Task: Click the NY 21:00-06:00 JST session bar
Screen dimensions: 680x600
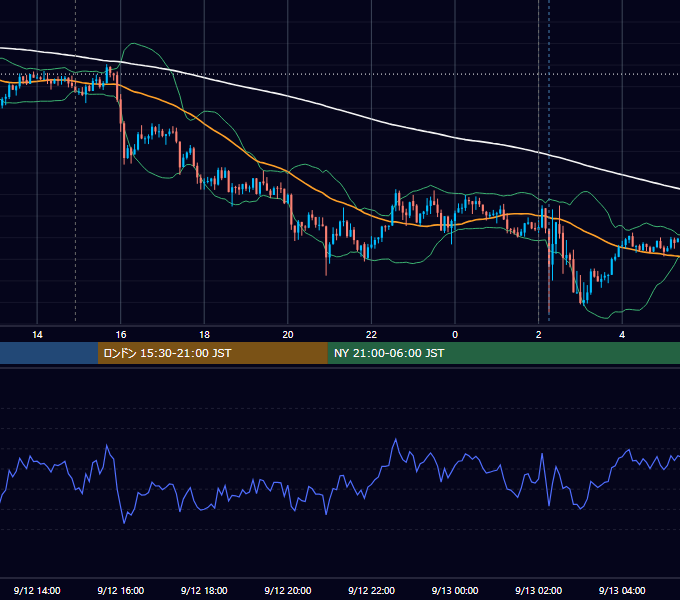Action: click(503, 353)
